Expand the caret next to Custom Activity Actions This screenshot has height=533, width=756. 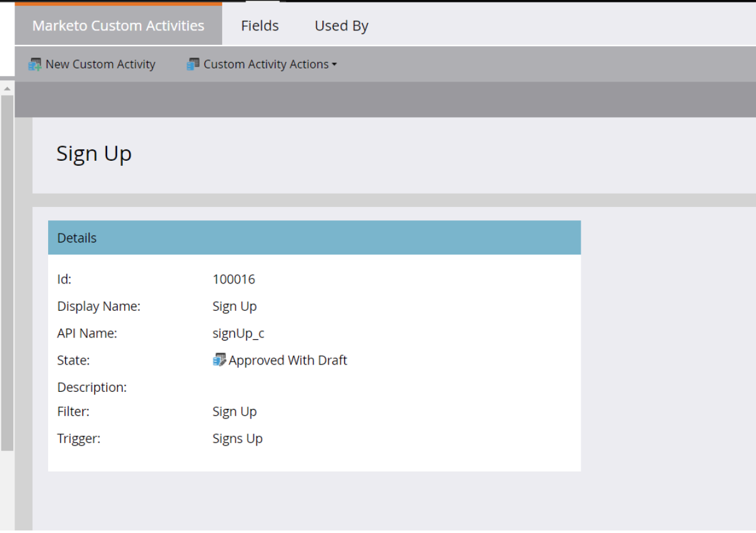334,65
